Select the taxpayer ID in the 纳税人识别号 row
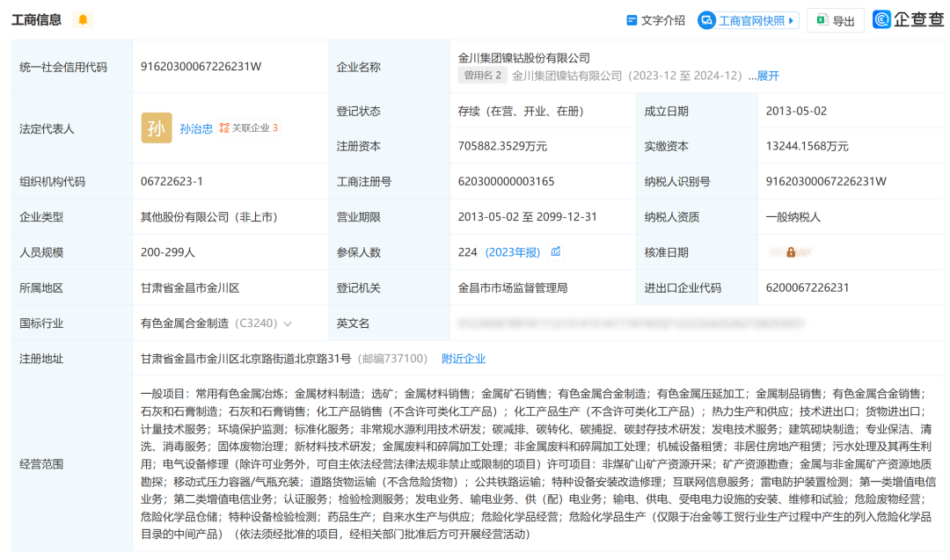The width and height of the screenshot is (950, 560). coord(826,182)
